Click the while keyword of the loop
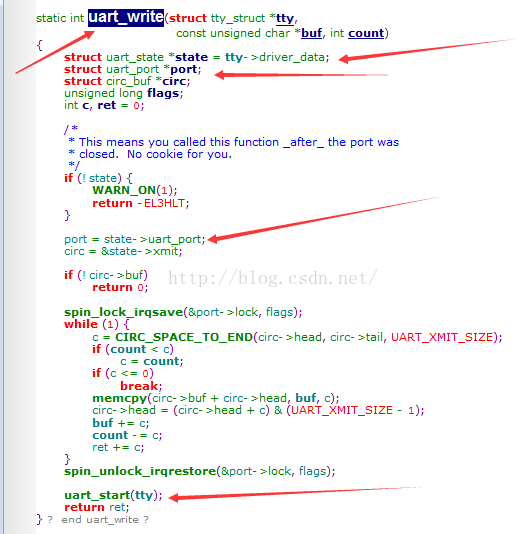The width and height of the screenshot is (529, 534). point(81,324)
